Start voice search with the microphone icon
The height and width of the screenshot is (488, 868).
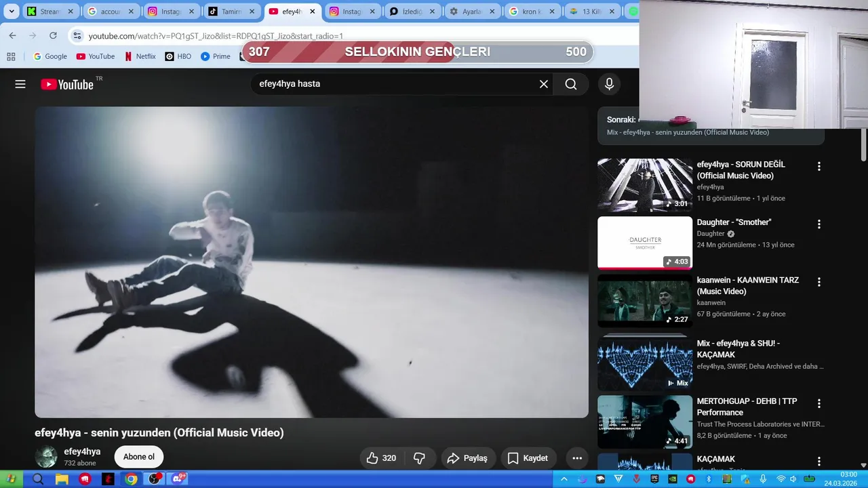609,84
